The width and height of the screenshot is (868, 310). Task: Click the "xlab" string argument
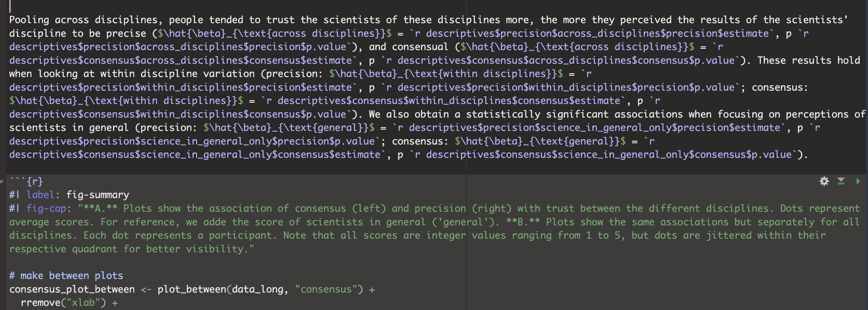(x=83, y=303)
